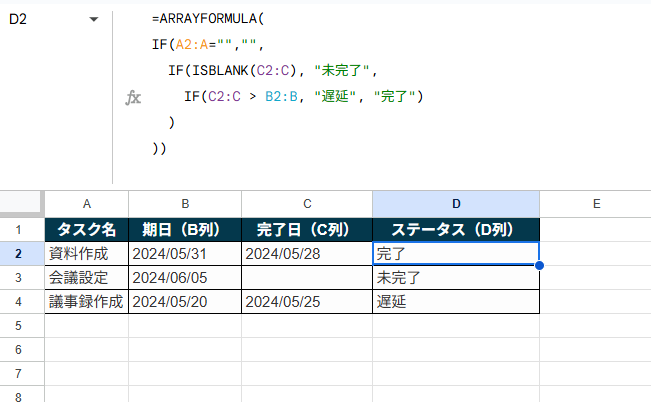
Task: Select row 6 header
Action: coord(18,350)
